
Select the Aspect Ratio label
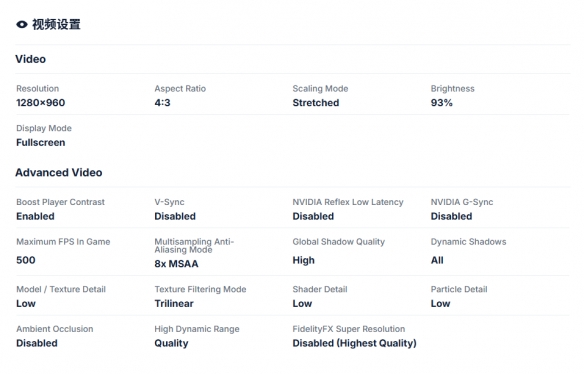[180, 89]
